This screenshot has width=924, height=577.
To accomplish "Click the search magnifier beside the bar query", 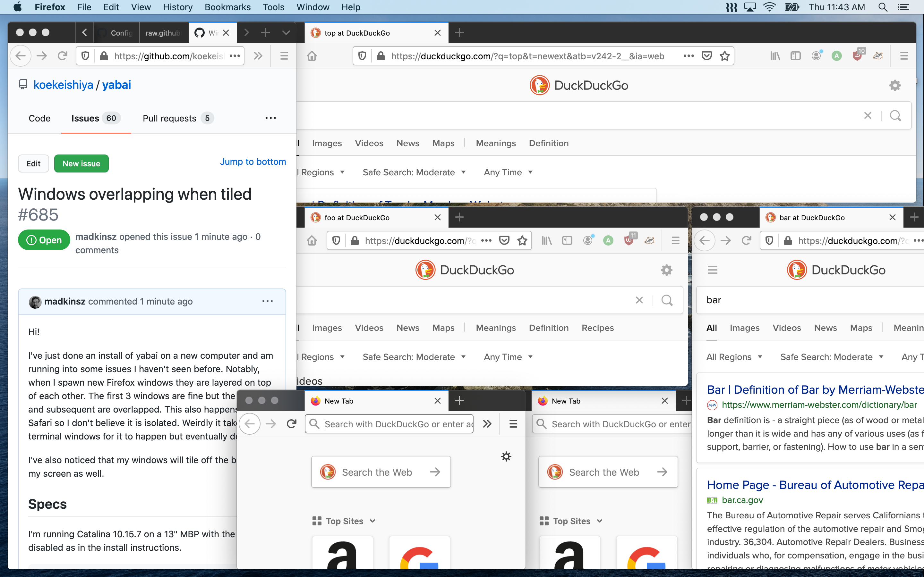I will 667,300.
